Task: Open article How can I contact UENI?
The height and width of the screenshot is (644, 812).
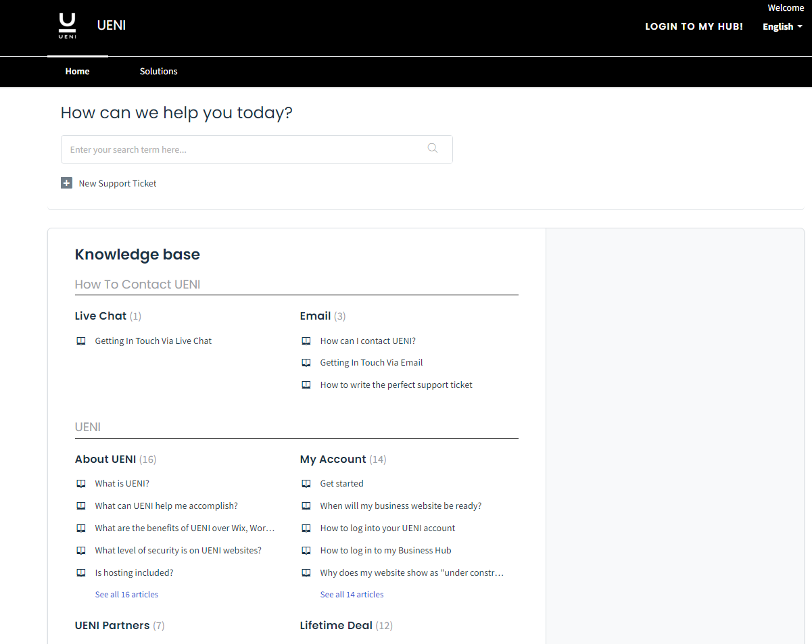Action: click(x=368, y=341)
